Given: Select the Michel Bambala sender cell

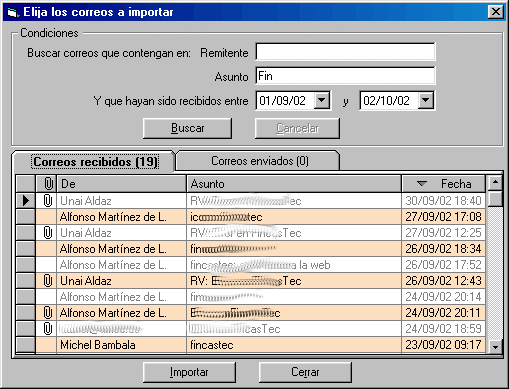Looking at the screenshot, I should pos(121,345).
